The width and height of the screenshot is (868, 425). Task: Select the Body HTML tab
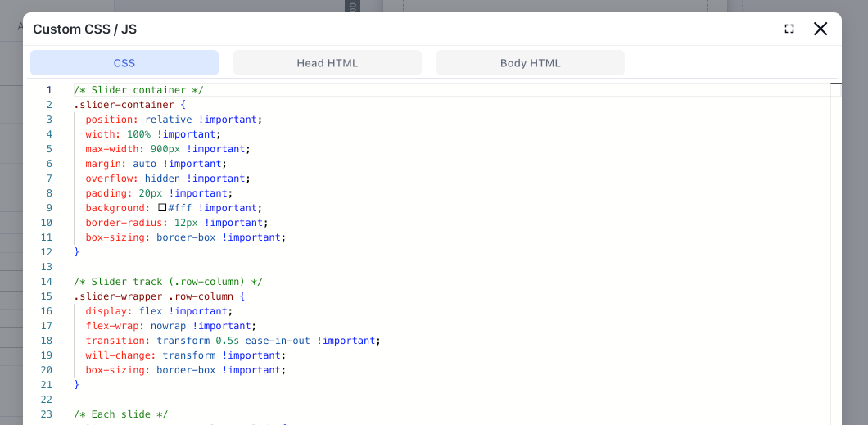tap(530, 63)
